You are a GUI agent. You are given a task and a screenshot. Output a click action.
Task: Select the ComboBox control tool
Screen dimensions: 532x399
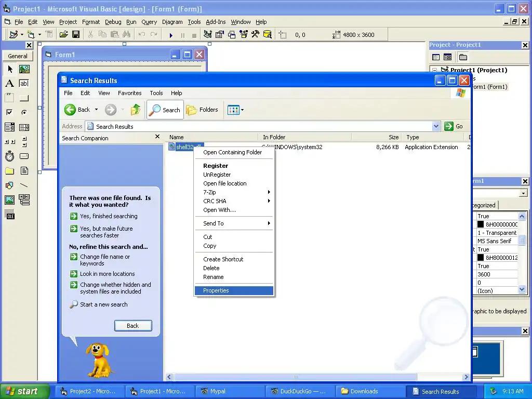[x=10, y=127]
